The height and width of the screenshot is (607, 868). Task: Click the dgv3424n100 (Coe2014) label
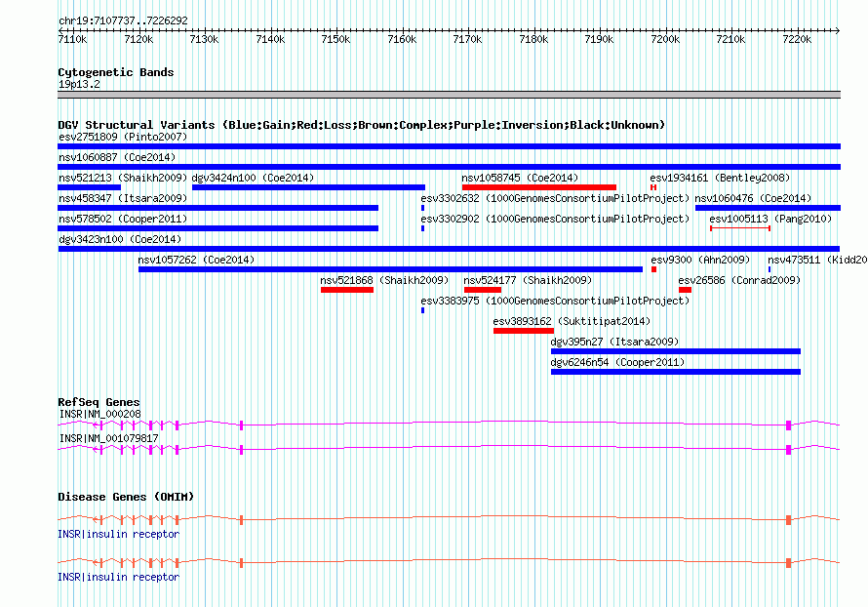pos(253,178)
